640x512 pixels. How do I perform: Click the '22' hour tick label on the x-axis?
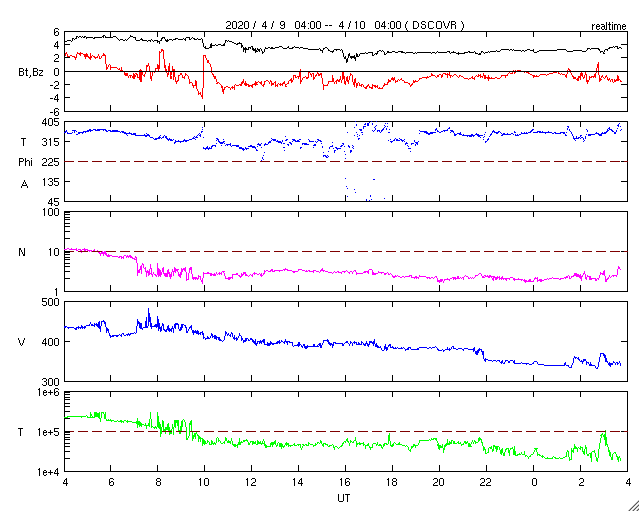(486, 481)
